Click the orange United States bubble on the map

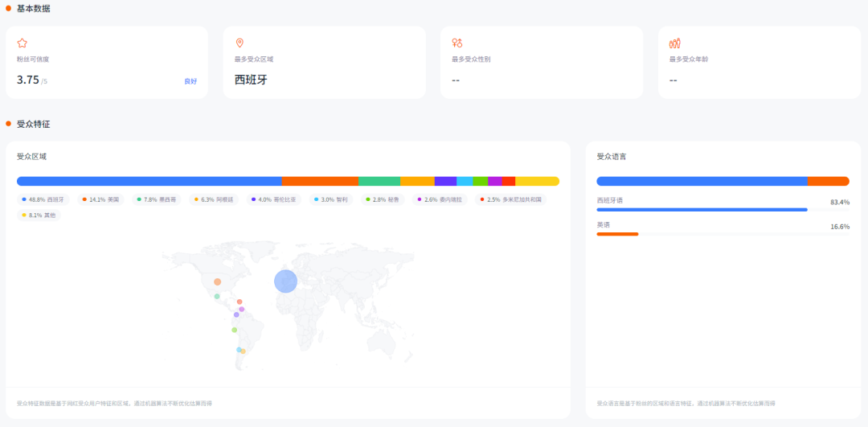(218, 282)
